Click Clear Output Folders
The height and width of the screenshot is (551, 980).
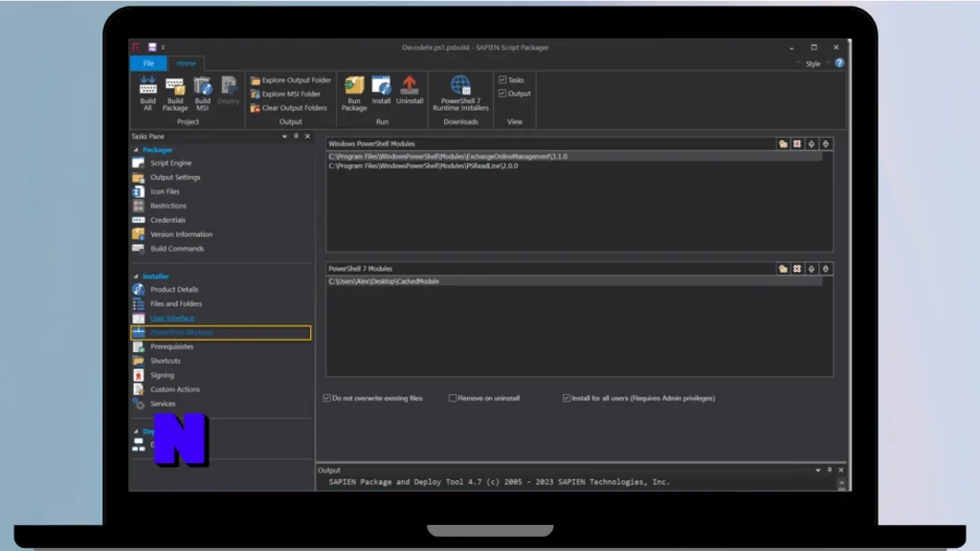click(x=289, y=107)
